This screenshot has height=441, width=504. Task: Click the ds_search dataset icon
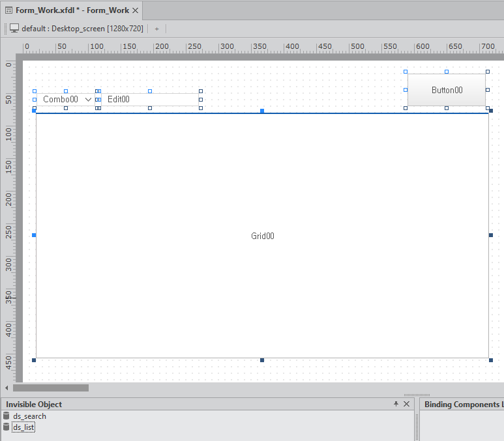pyautogui.click(x=7, y=416)
